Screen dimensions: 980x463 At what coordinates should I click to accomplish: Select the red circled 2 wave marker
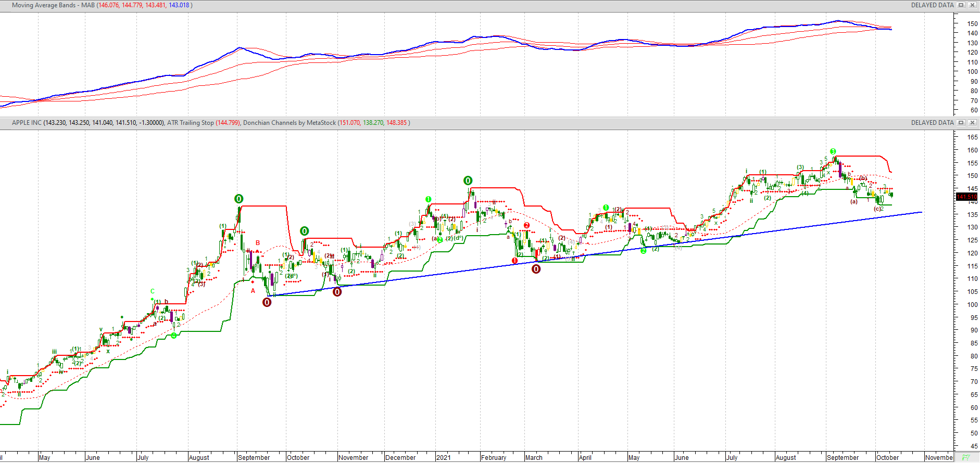pos(527,225)
